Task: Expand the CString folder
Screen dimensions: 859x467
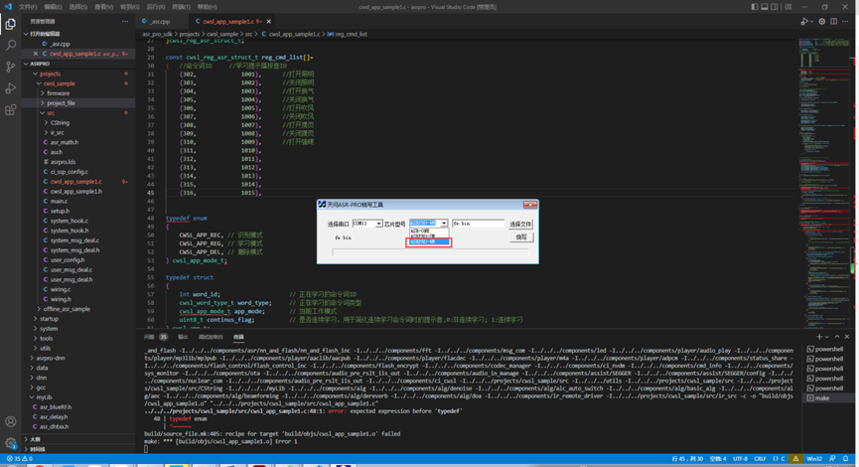Action: (46, 123)
